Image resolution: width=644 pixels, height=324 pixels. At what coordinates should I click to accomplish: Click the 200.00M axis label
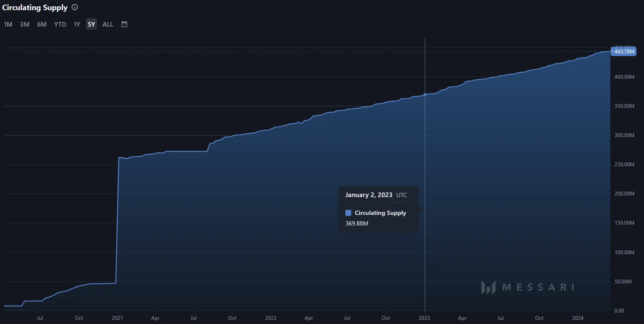coord(625,193)
